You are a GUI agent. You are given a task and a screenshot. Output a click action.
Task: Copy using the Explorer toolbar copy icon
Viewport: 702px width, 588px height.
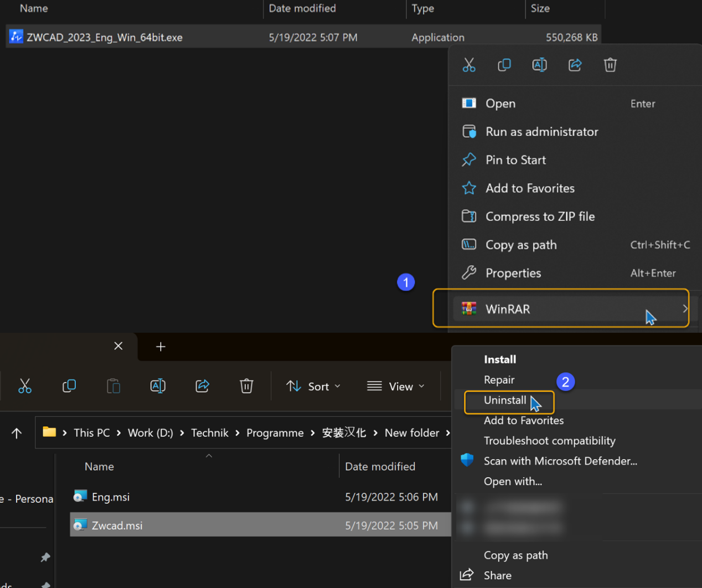click(x=69, y=386)
